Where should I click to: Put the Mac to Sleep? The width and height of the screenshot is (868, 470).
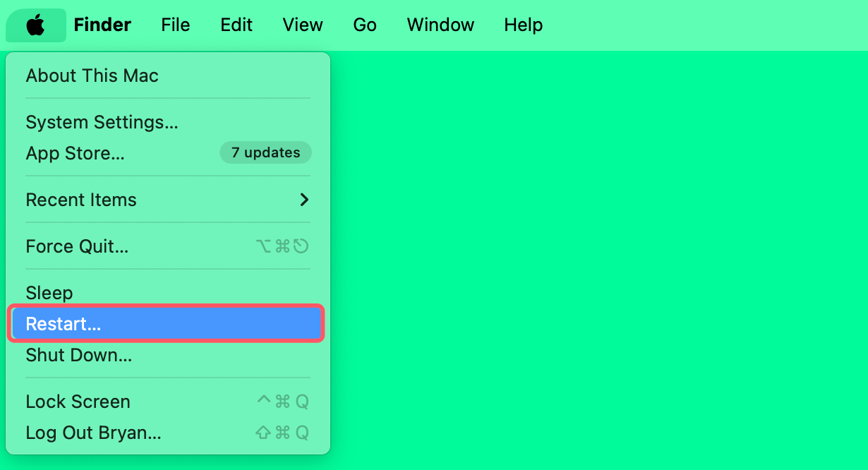pos(49,293)
